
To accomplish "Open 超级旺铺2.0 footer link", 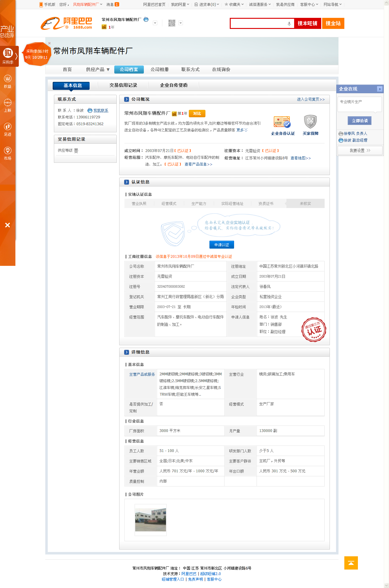I will pyautogui.click(x=210, y=574).
